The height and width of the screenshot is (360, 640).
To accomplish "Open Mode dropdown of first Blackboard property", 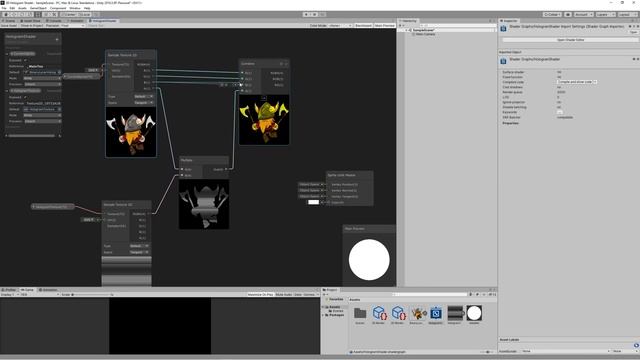I will [42, 78].
